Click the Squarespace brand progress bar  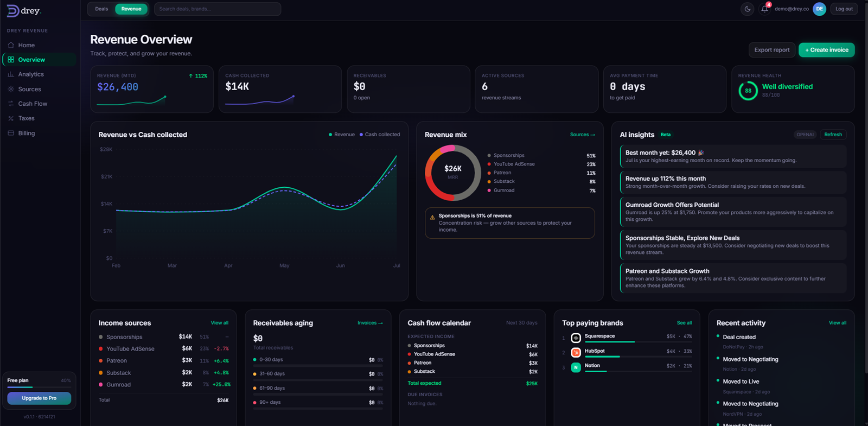coord(638,342)
